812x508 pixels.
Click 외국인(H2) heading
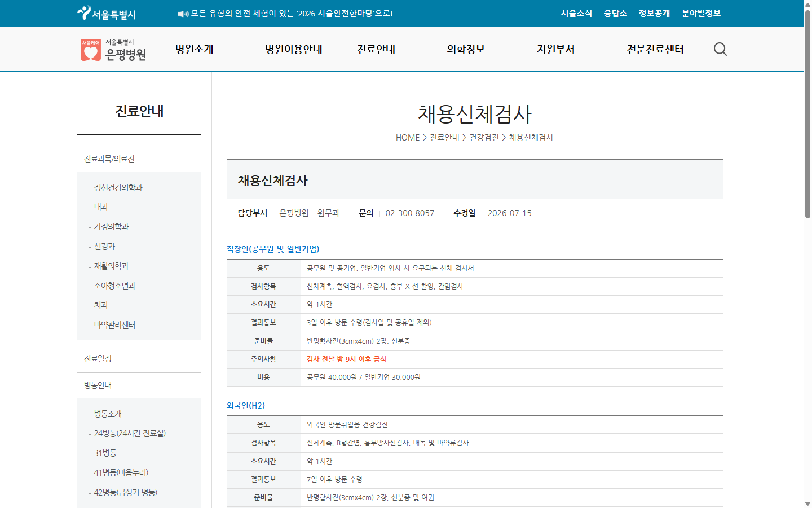pos(246,405)
